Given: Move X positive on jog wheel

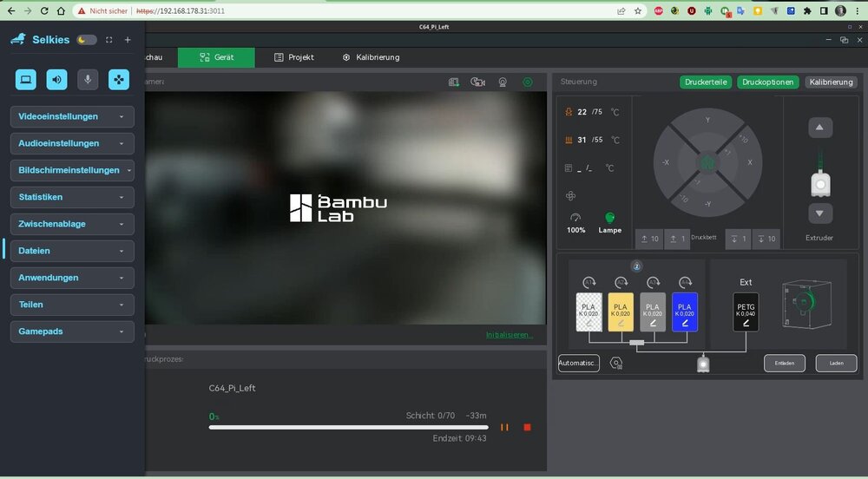Looking at the screenshot, I should coord(748,162).
